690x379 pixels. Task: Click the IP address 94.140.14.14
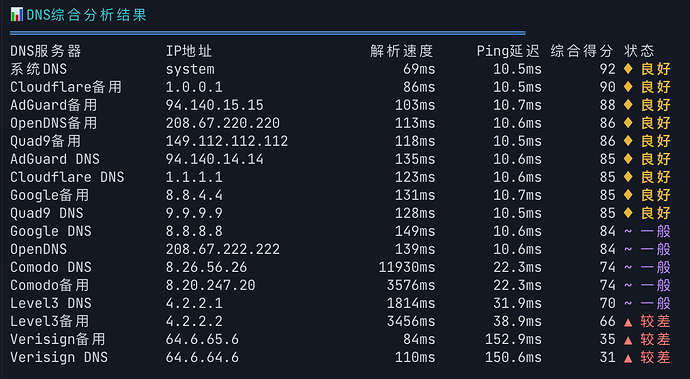click(x=214, y=159)
